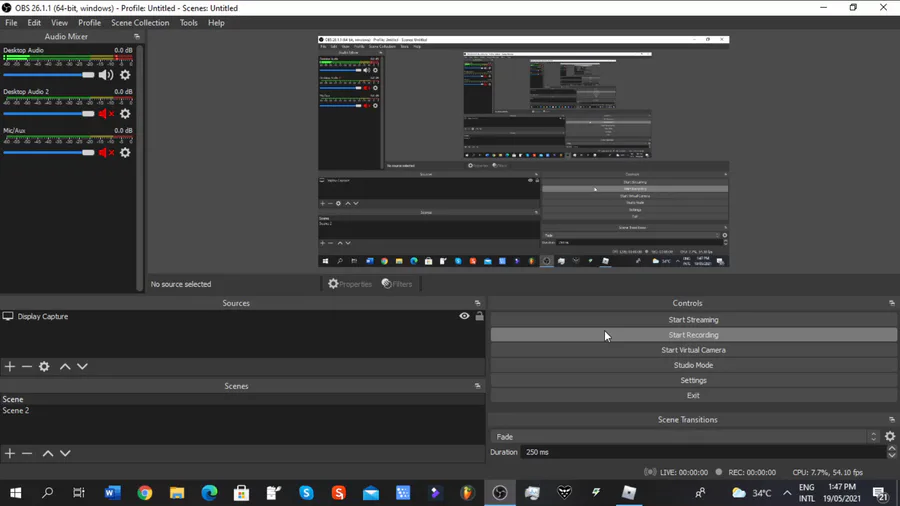
Task: Click Start Recording button
Action: point(693,335)
